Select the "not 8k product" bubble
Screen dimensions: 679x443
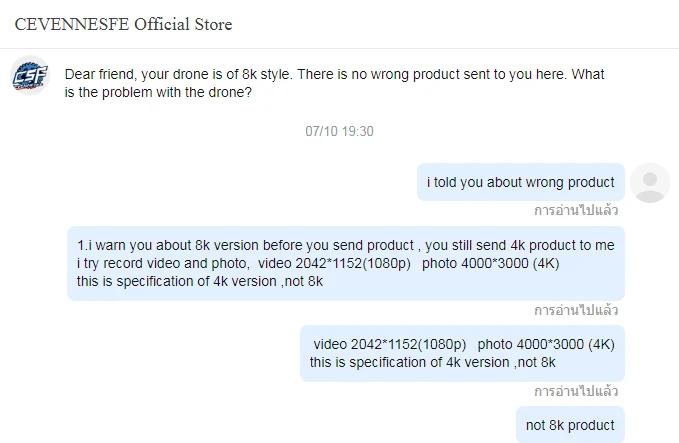click(x=570, y=425)
